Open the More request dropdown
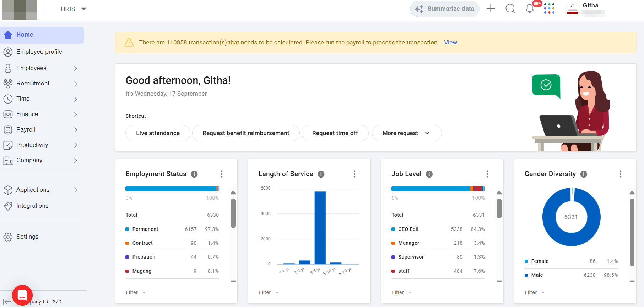The height and width of the screenshot is (307, 644). [x=406, y=133]
